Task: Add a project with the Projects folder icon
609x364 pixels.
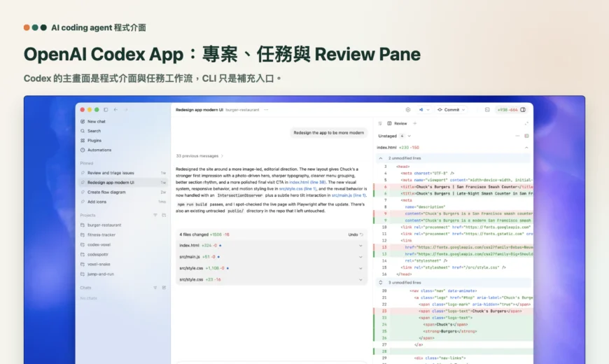Action: coord(164,215)
